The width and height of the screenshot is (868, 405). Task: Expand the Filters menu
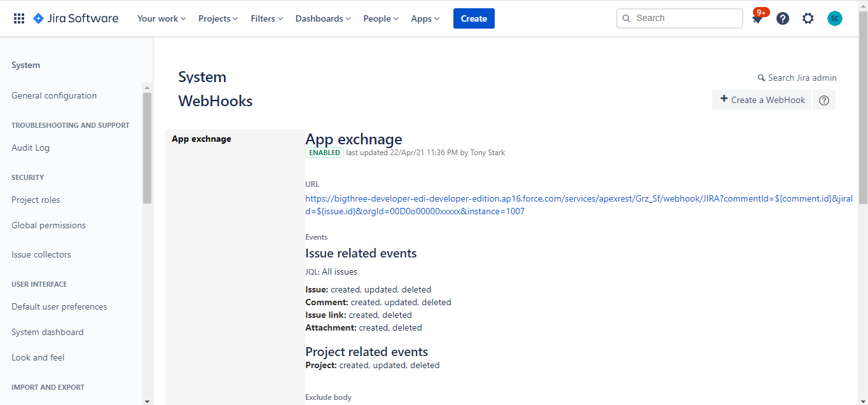point(266,18)
